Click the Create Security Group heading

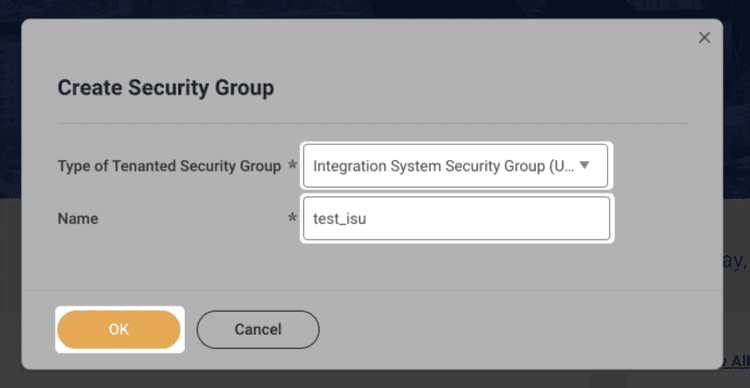click(x=165, y=88)
